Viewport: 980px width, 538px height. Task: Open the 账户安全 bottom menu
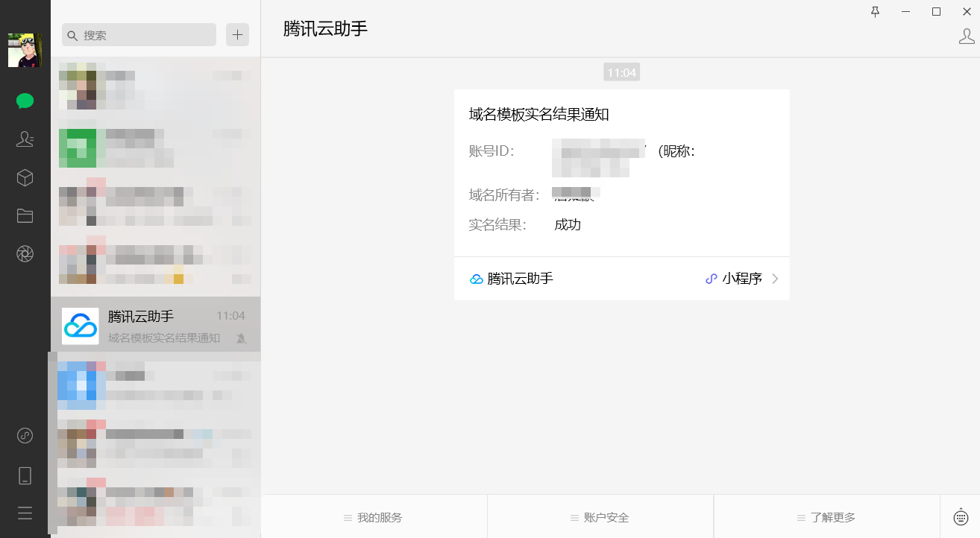click(x=600, y=517)
